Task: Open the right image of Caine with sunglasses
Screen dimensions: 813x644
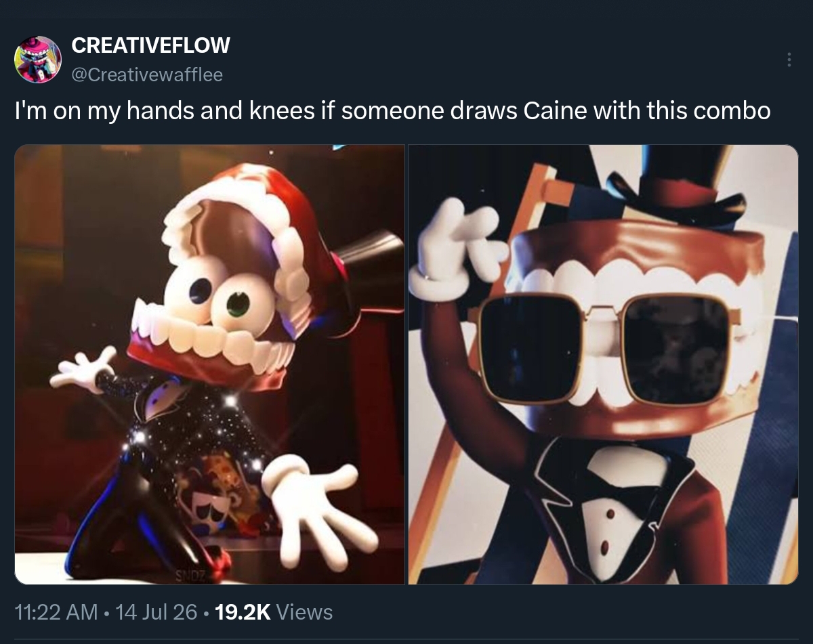Action: (x=603, y=364)
